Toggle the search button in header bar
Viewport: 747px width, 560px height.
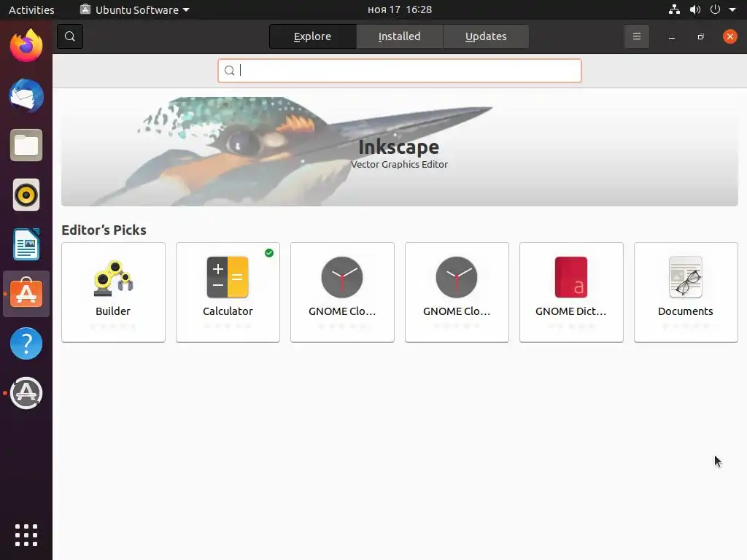coord(70,36)
